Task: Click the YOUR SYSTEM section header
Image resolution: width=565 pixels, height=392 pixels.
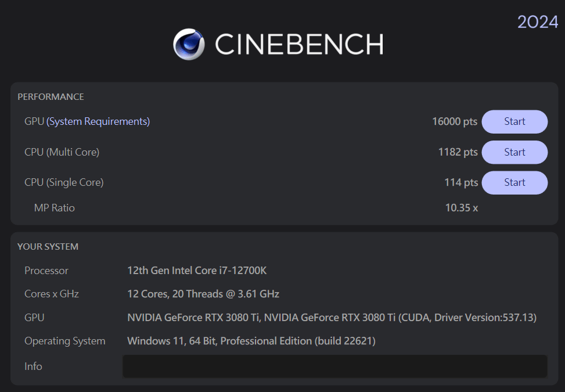Action: (48, 246)
